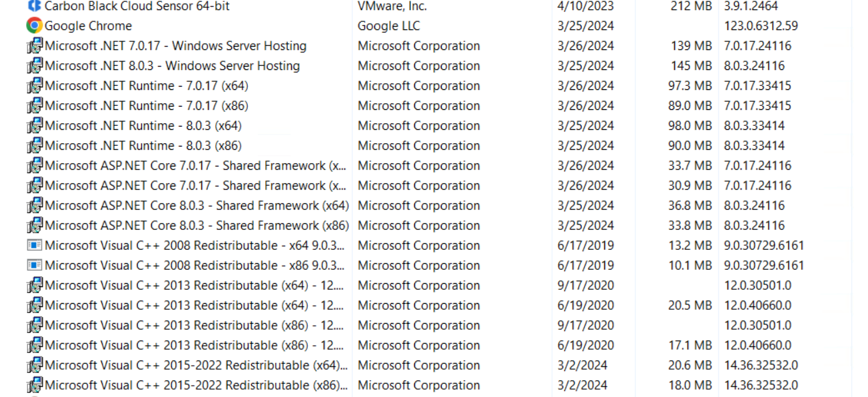
Task: Click version 123.0.6312.59 of Chrome
Action: coord(761,26)
